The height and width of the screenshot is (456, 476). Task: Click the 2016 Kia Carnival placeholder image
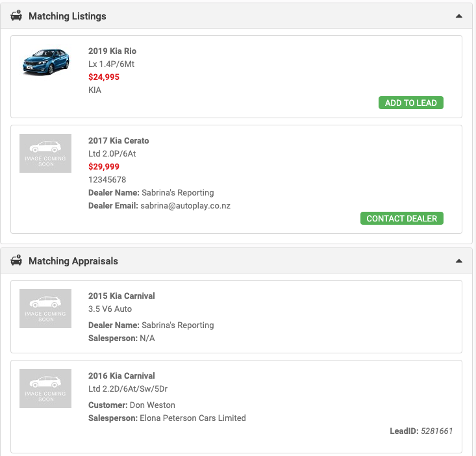(x=45, y=388)
